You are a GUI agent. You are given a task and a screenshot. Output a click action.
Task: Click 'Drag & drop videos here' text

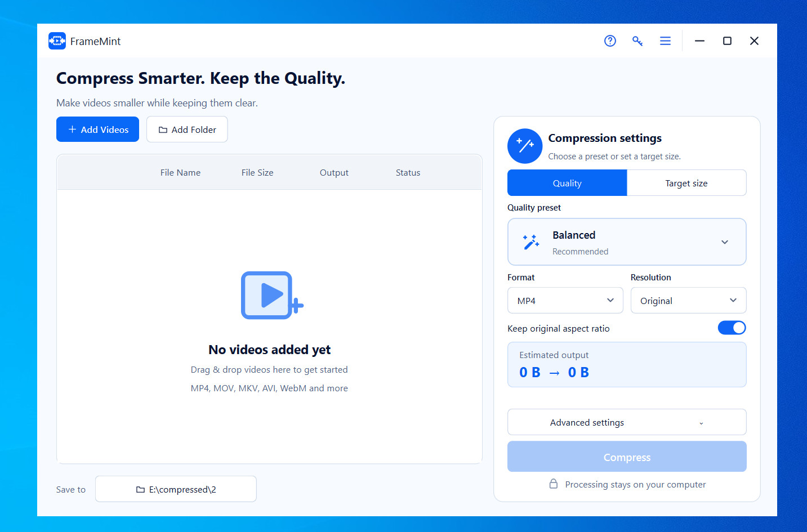click(x=269, y=370)
